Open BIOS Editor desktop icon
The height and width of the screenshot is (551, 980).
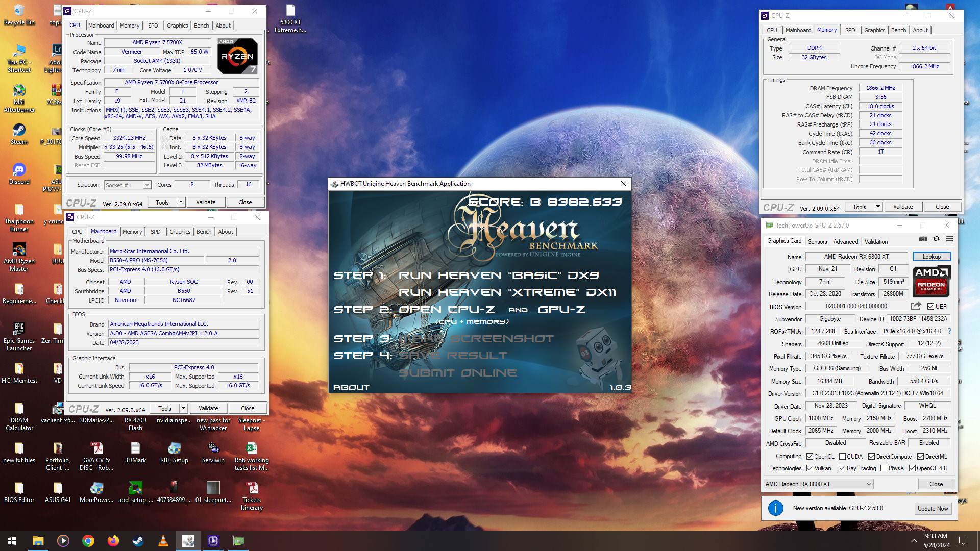click(x=19, y=492)
